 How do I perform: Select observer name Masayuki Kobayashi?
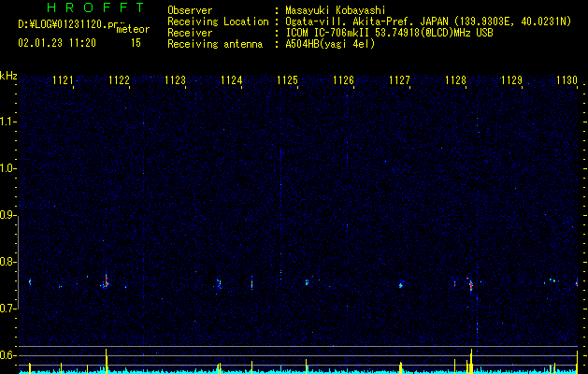point(336,10)
